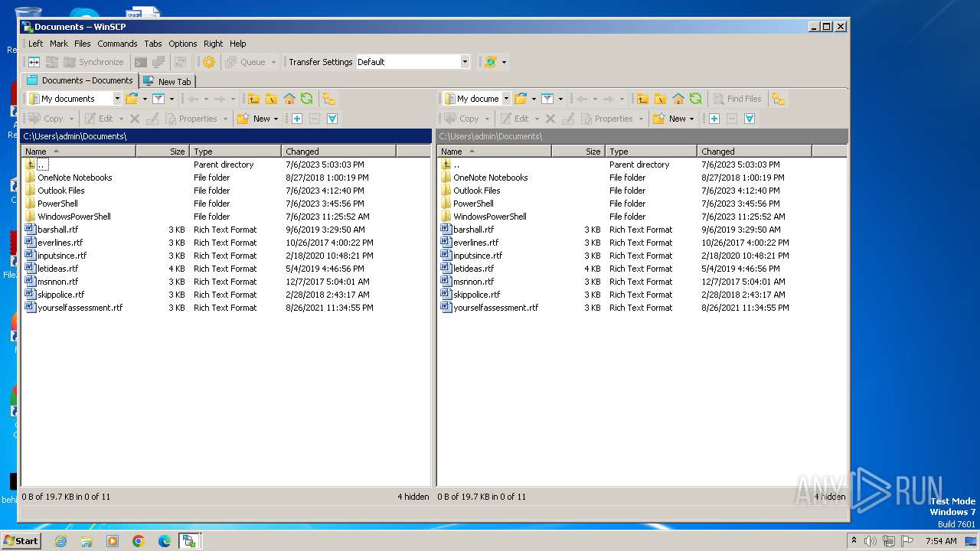This screenshot has height=551, width=980.
Task: Click Select Files plus icon in left panel
Action: click(x=297, y=119)
